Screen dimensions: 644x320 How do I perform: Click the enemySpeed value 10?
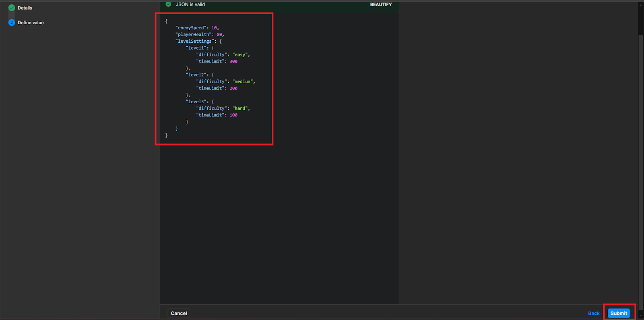[214, 28]
